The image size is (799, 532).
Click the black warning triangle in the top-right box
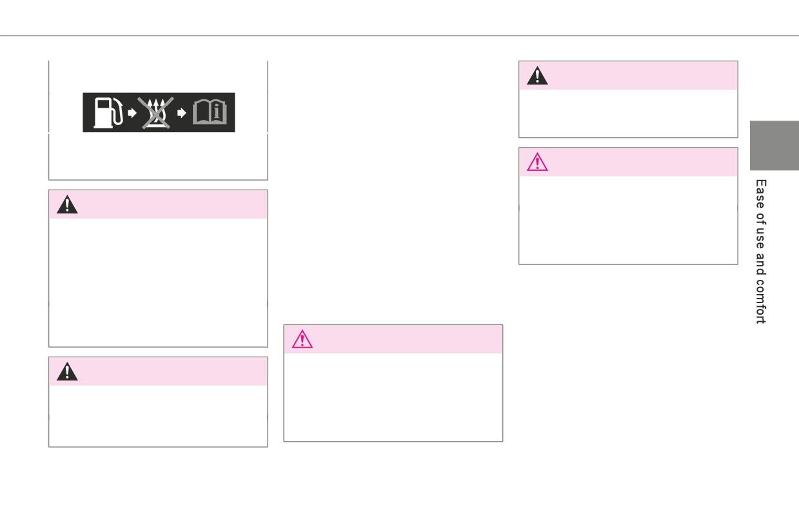click(537, 75)
